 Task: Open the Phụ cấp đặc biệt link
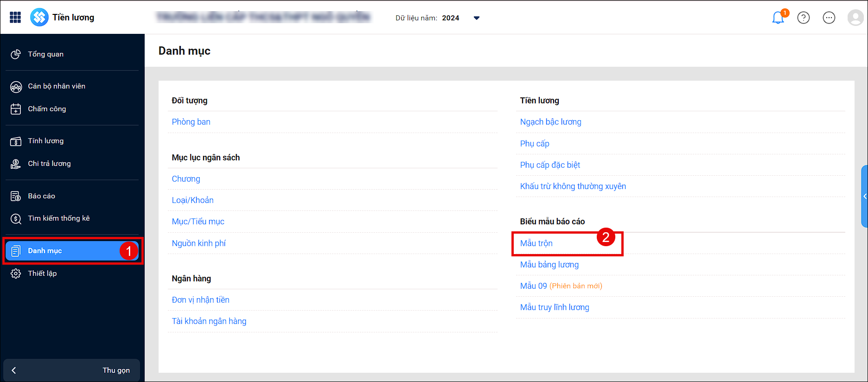tap(550, 165)
